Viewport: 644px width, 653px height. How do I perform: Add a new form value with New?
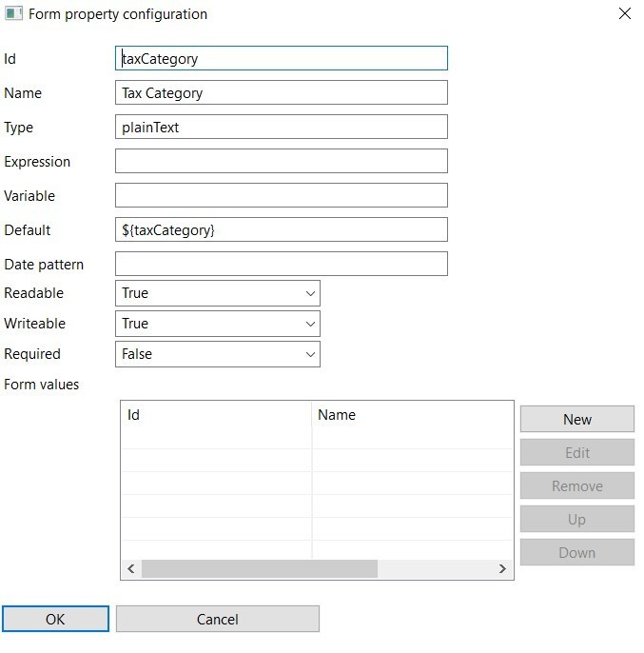577,419
